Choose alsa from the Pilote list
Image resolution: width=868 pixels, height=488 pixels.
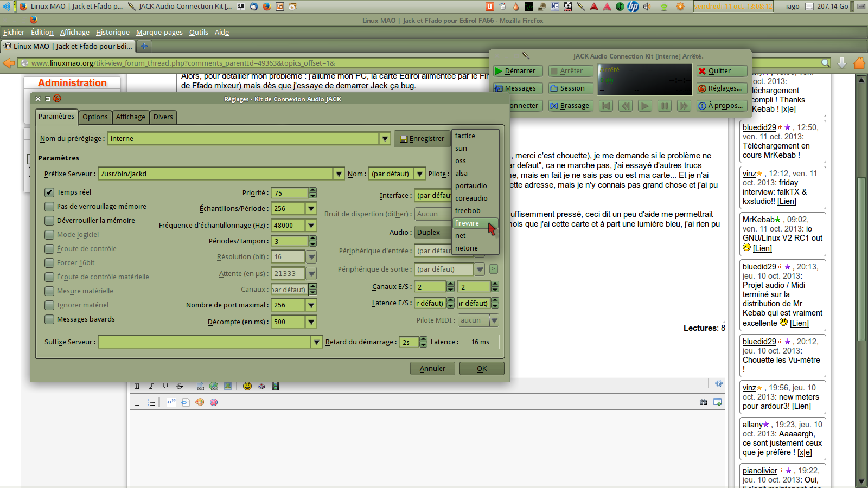coord(475,174)
